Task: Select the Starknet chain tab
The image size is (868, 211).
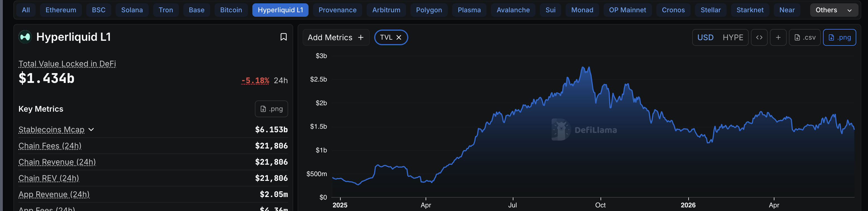Action: [x=750, y=10]
